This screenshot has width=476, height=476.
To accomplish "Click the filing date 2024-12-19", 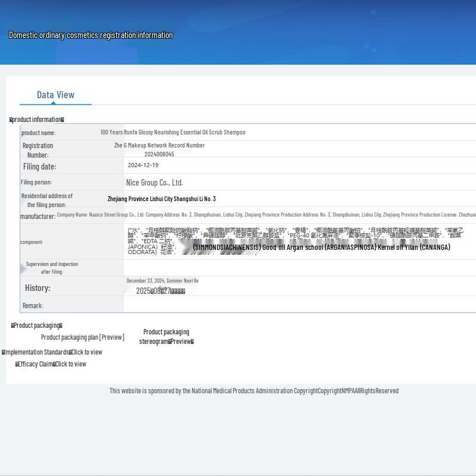I will (143, 165).
